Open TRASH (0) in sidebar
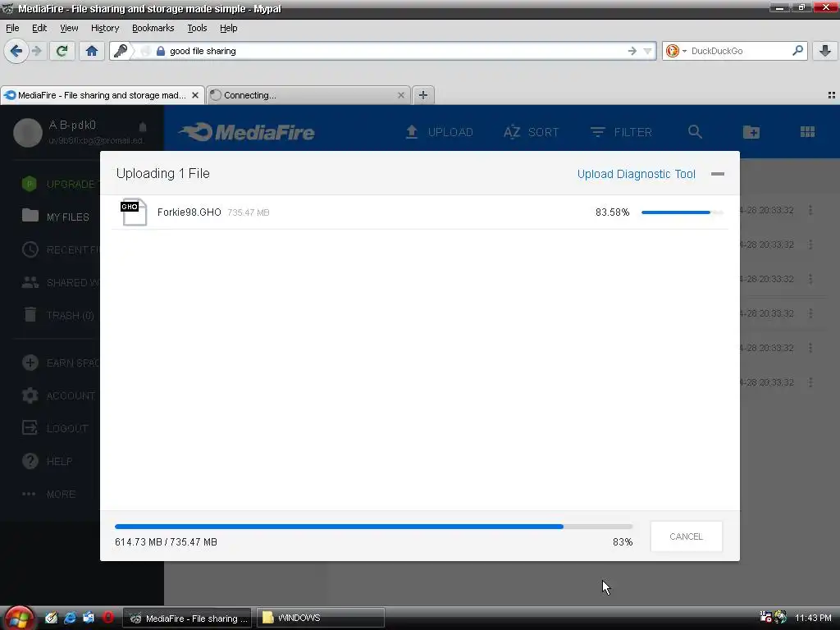Screen dimensions: 840x630 [x=58, y=315]
